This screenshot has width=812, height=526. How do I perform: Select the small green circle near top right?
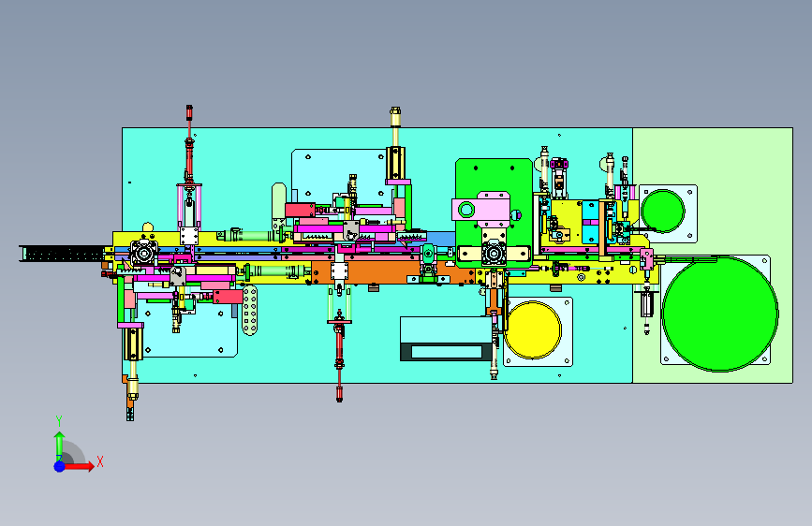point(663,212)
